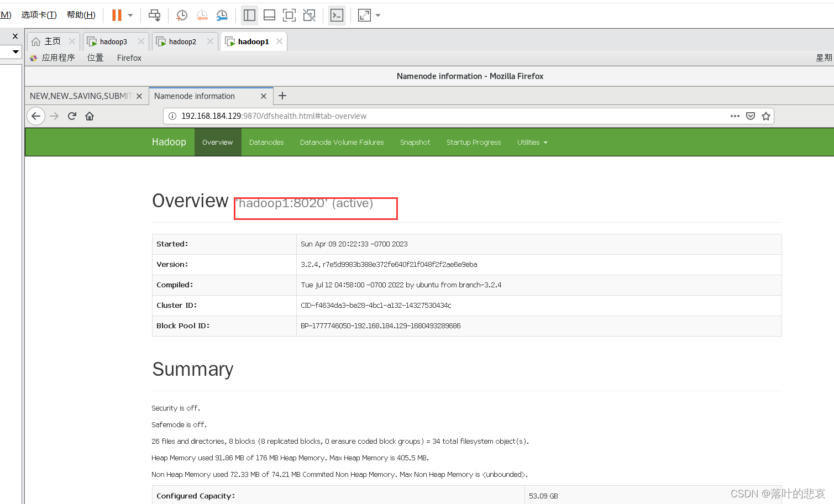Open the Startup Progress nav tab
This screenshot has height=504, width=834.
coord(474,142)
